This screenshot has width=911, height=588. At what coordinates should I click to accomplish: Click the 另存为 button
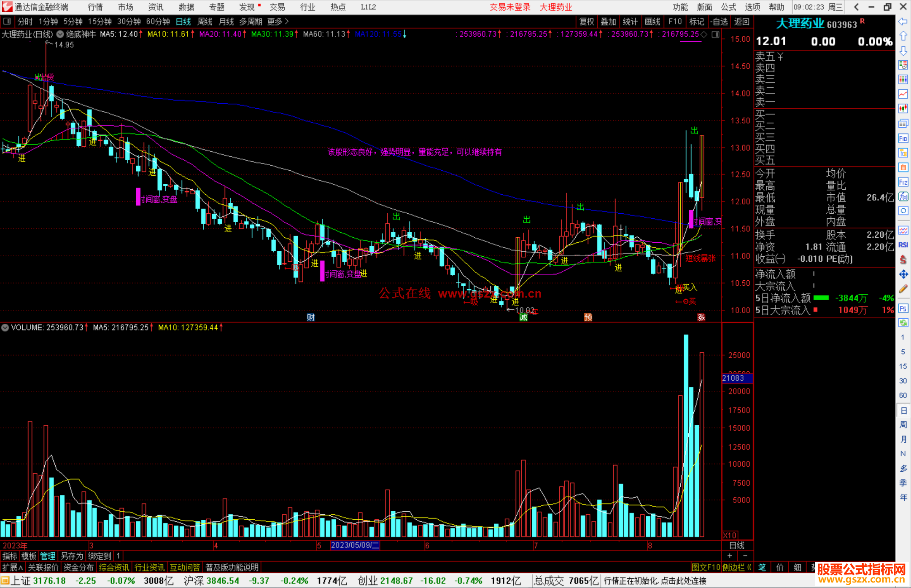click(72, 556)
